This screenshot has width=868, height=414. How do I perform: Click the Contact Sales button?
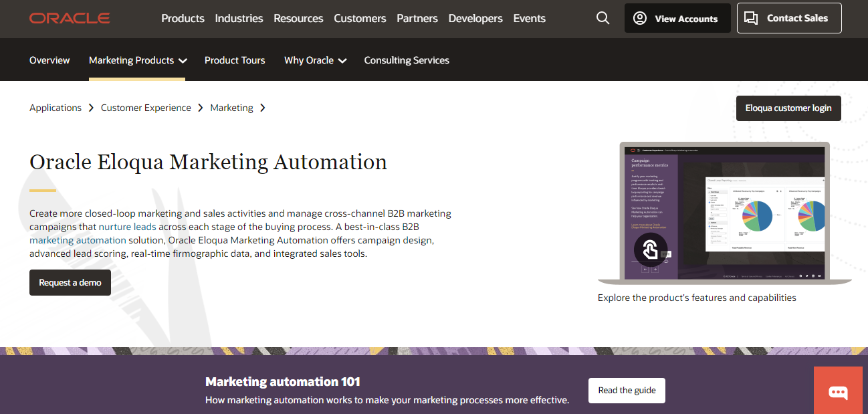789,18
